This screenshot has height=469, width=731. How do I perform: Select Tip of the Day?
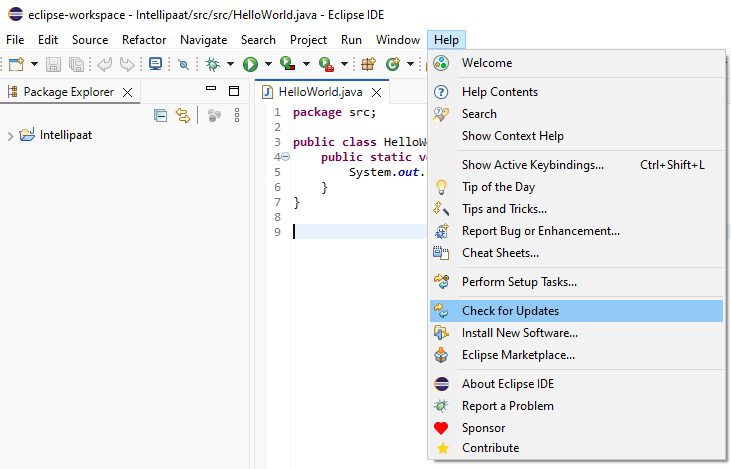click(576, 187)
